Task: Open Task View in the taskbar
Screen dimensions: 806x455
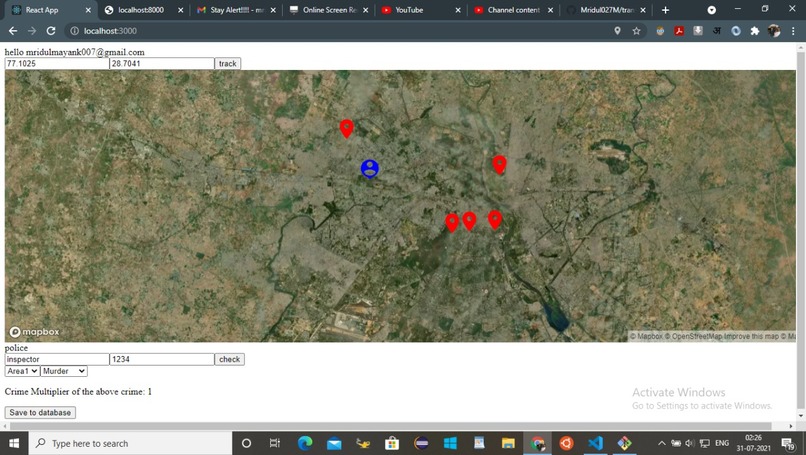Action: (x=275, y=443)
